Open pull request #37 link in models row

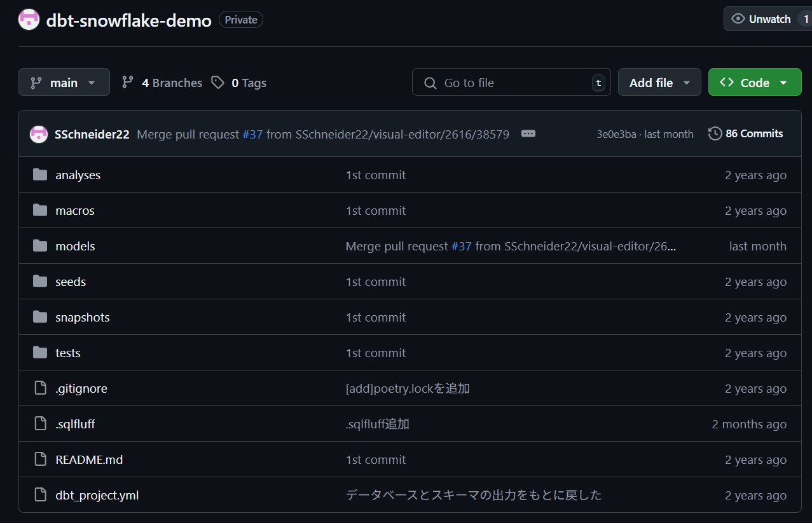click(x=462, y=247)
